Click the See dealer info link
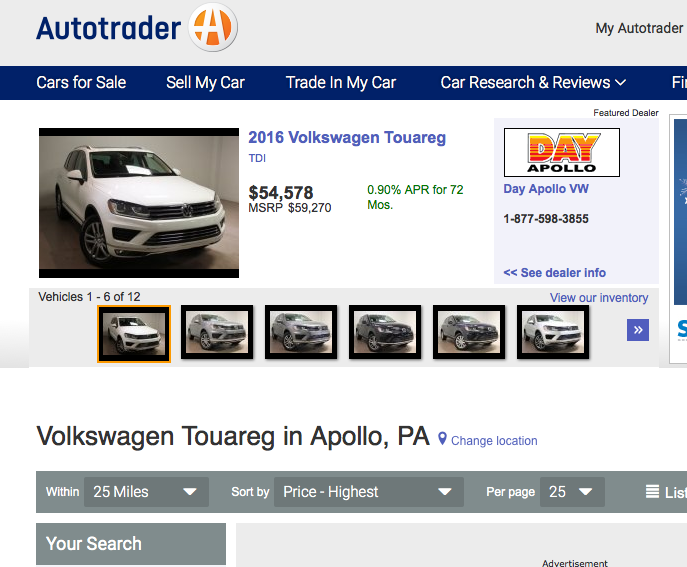The image size is (687, 567). [x=554, y=273]
